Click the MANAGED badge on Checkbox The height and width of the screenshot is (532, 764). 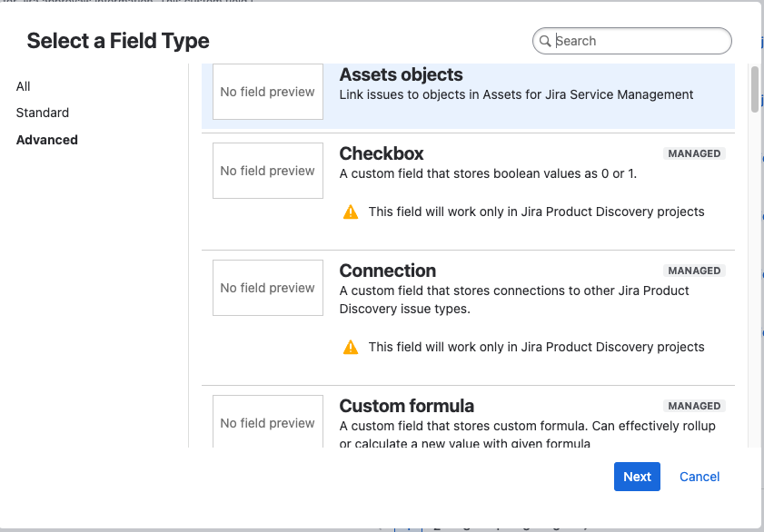point(694,153)
